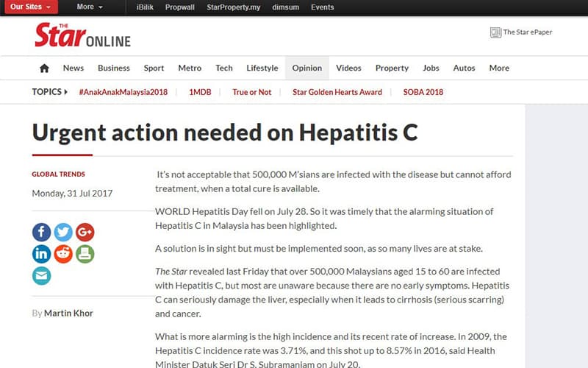Open the More item in main navigation
This screenshot has height=368, width=588.
pyautogui.click(x=499, y=68)
